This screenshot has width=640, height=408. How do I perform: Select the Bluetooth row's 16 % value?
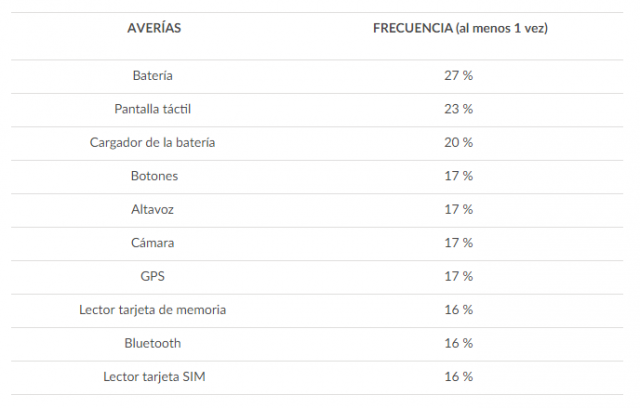(459, 343)
